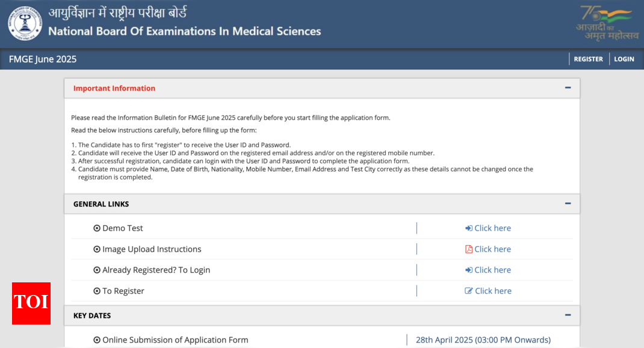Collapse the Key Dates section
The width and height of the screenshot is (644, 348).
(568, 315)
